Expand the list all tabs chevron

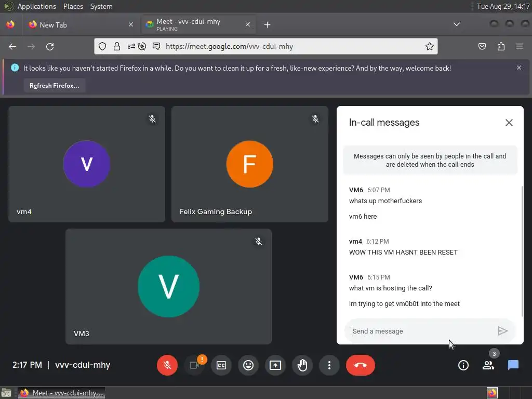click(457, 24)
